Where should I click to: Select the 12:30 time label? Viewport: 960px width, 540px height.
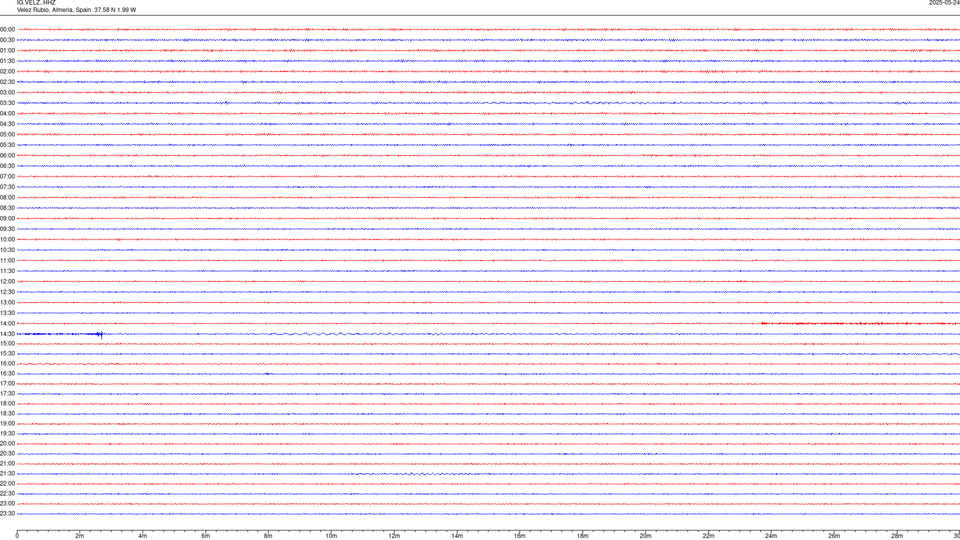pos(7,292)
